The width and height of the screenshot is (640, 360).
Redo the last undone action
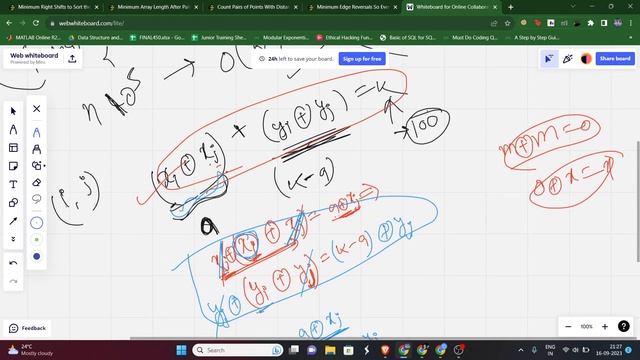[13, 281]
